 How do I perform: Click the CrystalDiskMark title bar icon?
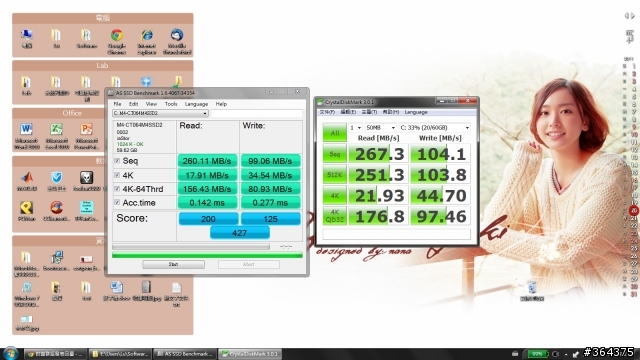320,102
